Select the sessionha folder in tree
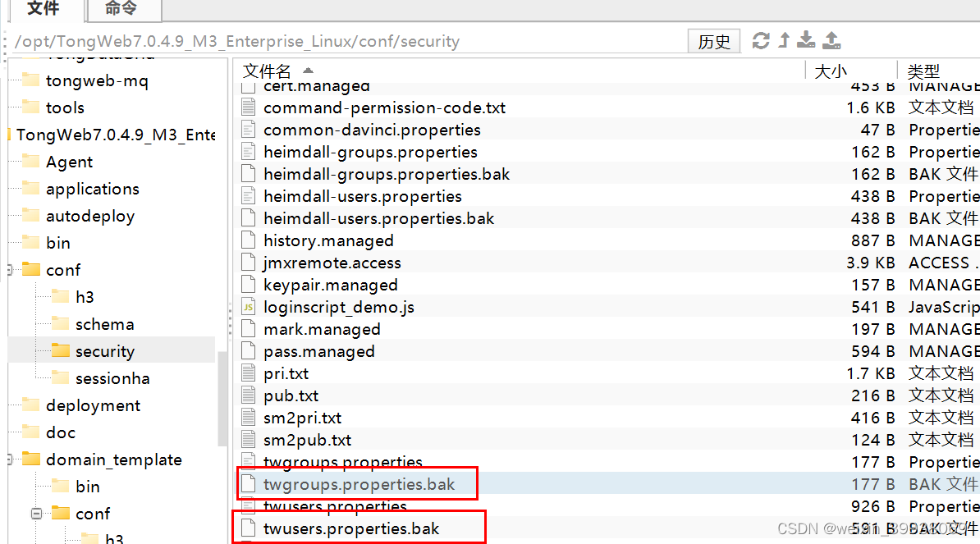Viewport: 980px width, 544px height. pyautogui.click(x=112, y=378)
